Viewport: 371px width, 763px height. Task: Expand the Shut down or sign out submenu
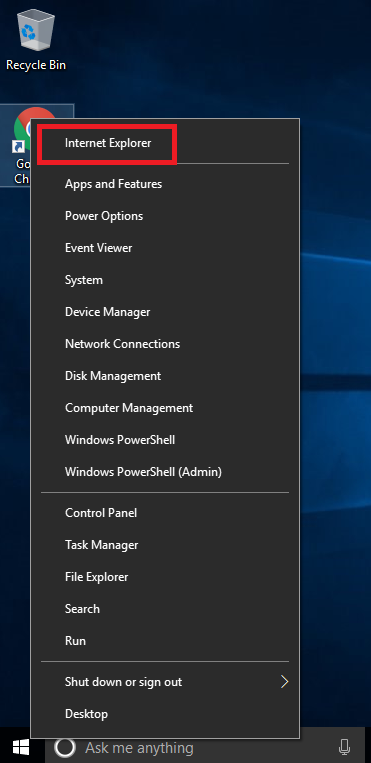click(x=165, y=682)
